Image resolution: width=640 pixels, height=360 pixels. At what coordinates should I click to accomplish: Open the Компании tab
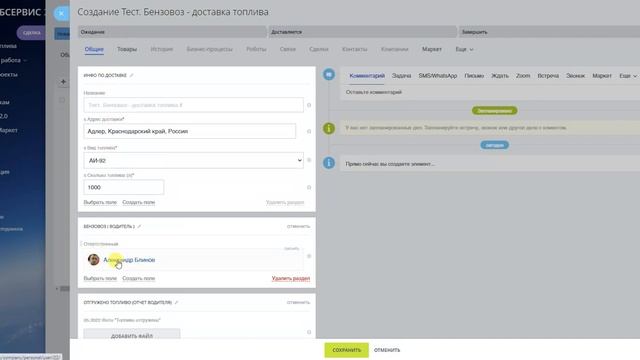coord(395,49)
